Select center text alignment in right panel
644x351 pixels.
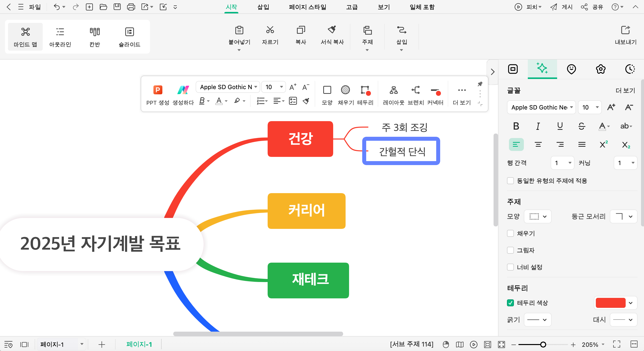pos(538,144)
